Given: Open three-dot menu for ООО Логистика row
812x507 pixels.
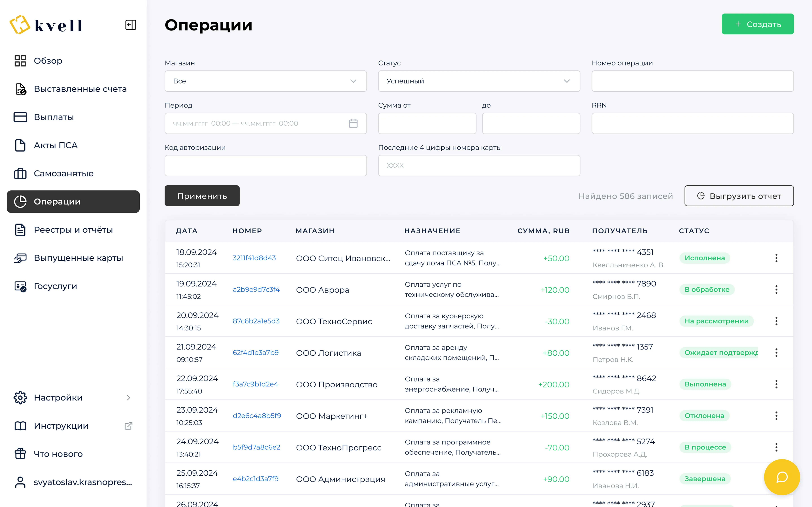Looking at the screenshot, I should 776,352.
